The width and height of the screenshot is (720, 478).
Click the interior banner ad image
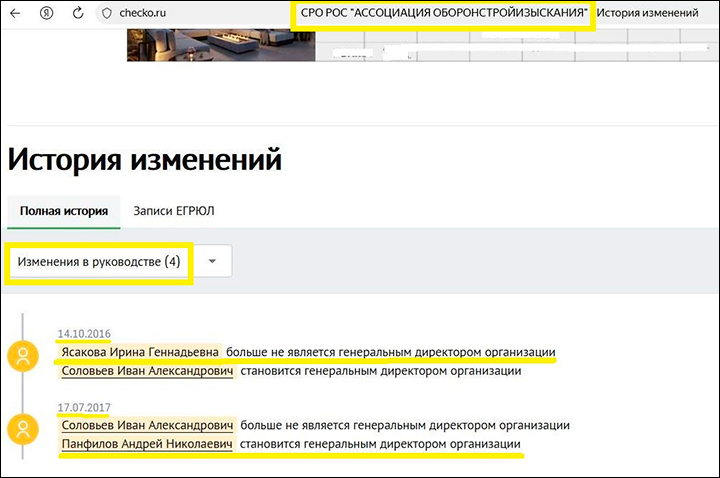[x=220, y=45]
